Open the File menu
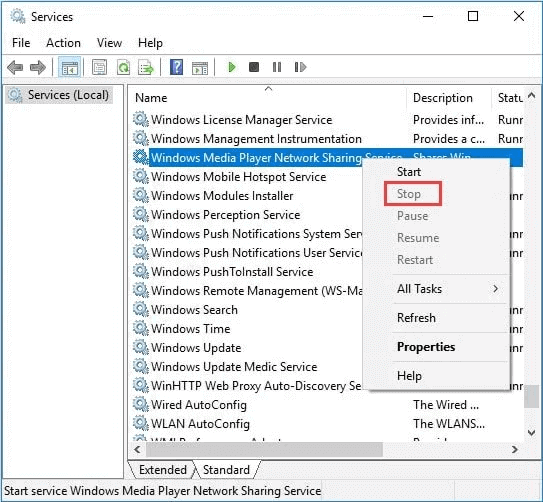543x502 pixels. [x=21, y=43]
